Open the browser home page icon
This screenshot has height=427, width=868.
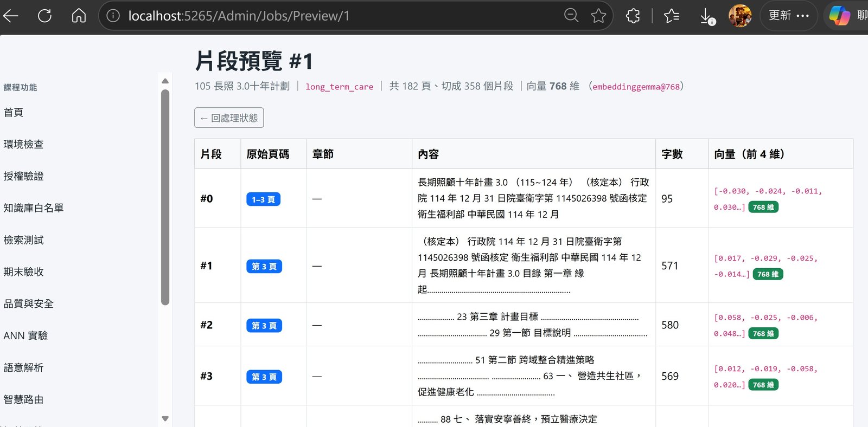tap(79, 16)
